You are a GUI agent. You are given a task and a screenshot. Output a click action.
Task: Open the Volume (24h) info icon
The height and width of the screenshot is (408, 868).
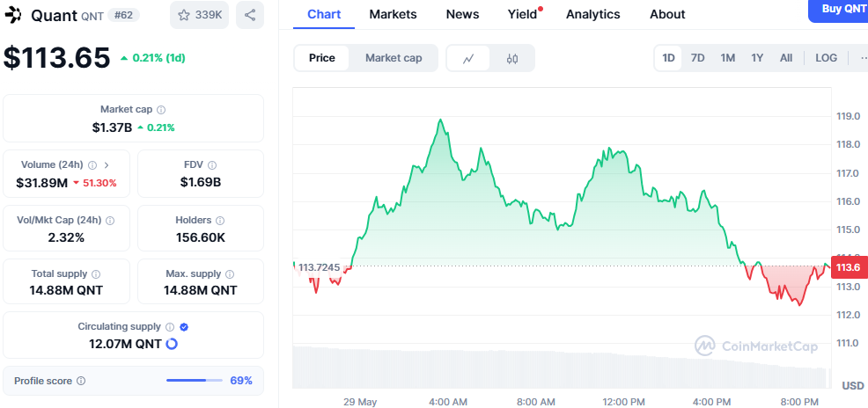tap(92, 164)
